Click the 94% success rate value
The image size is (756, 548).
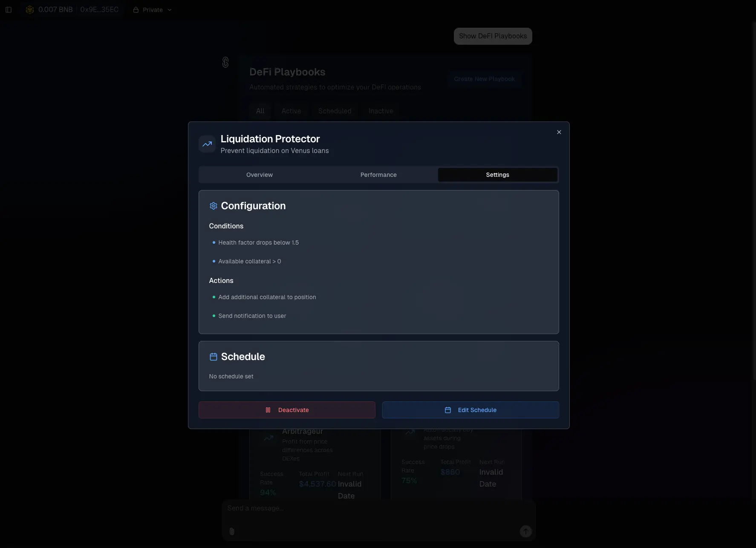[x=268, y=493]
